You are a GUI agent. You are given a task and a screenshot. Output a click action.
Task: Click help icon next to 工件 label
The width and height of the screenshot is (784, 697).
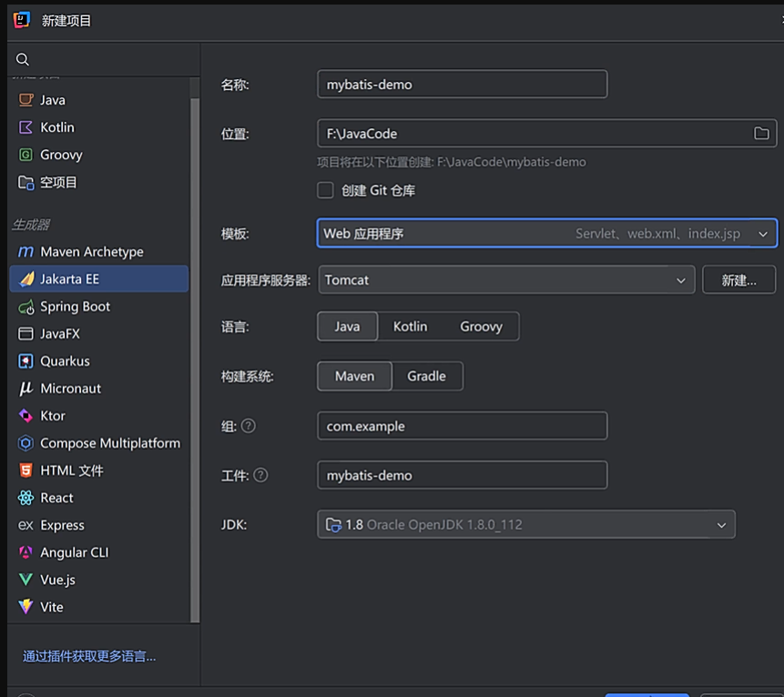pos(260,475)
